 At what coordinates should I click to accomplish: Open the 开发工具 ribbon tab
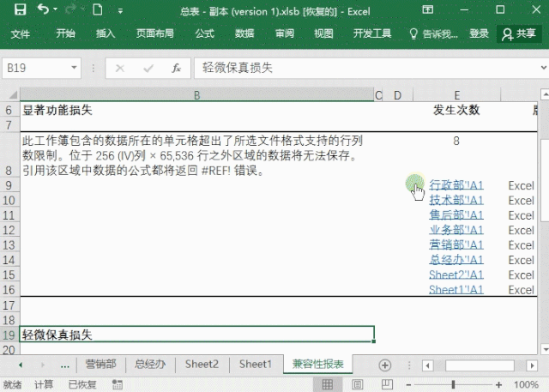371,33
